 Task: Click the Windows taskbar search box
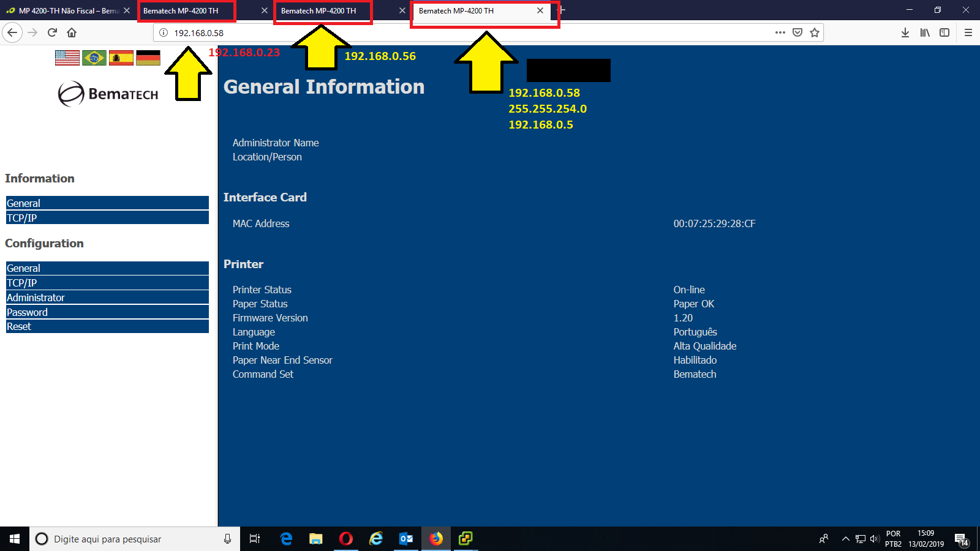tap(134, 539)
